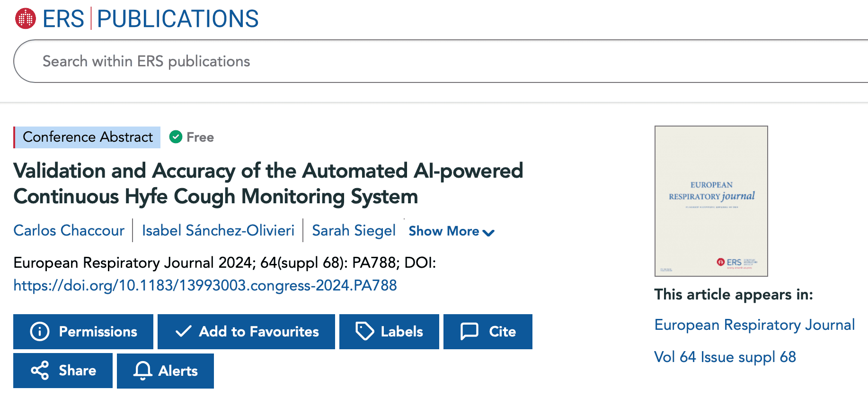Click the journal cover thumbnail

pyautogui.click(x=711, y=200)
